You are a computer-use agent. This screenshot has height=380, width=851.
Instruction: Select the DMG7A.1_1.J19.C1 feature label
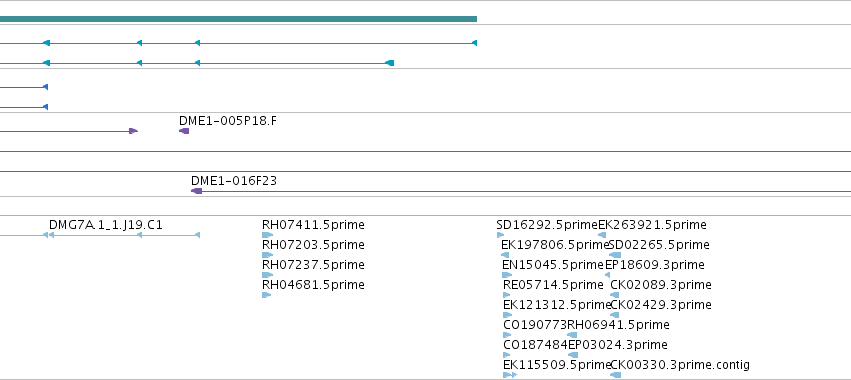(x=106, y=225)
